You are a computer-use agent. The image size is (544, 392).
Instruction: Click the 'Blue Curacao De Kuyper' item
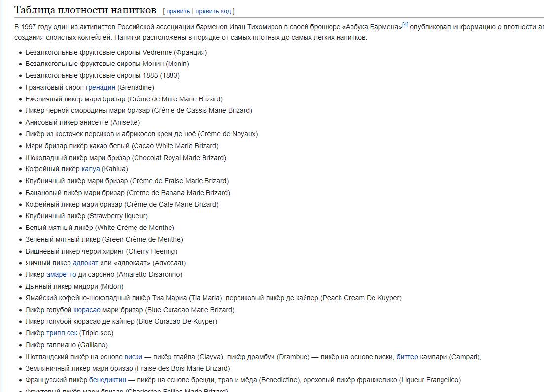tap(121, 321)
